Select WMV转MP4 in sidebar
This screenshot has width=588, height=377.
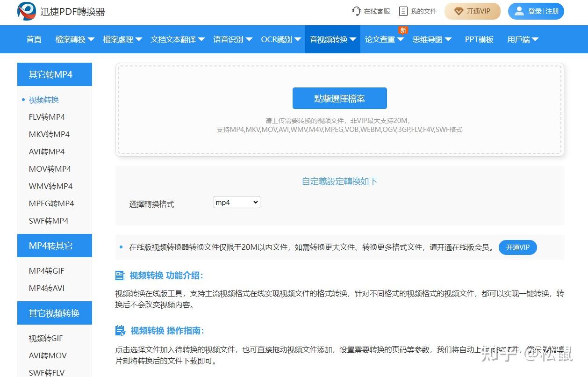click(50, 186)
